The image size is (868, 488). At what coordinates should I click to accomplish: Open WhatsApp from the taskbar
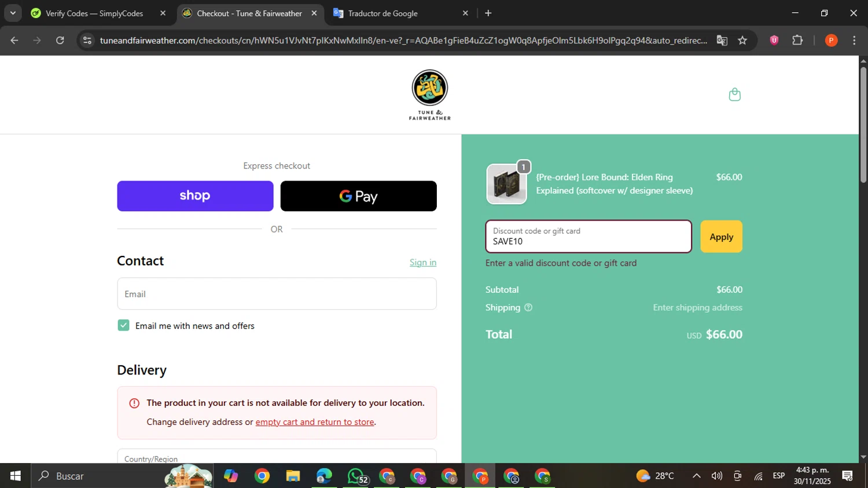356,476
